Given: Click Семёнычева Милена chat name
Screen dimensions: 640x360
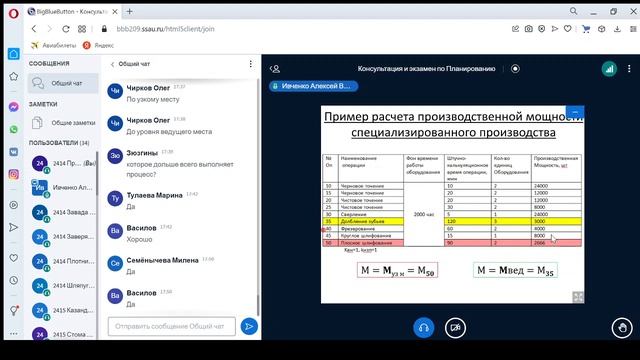Looking at the screenshot, I should (x=162, y=260).
